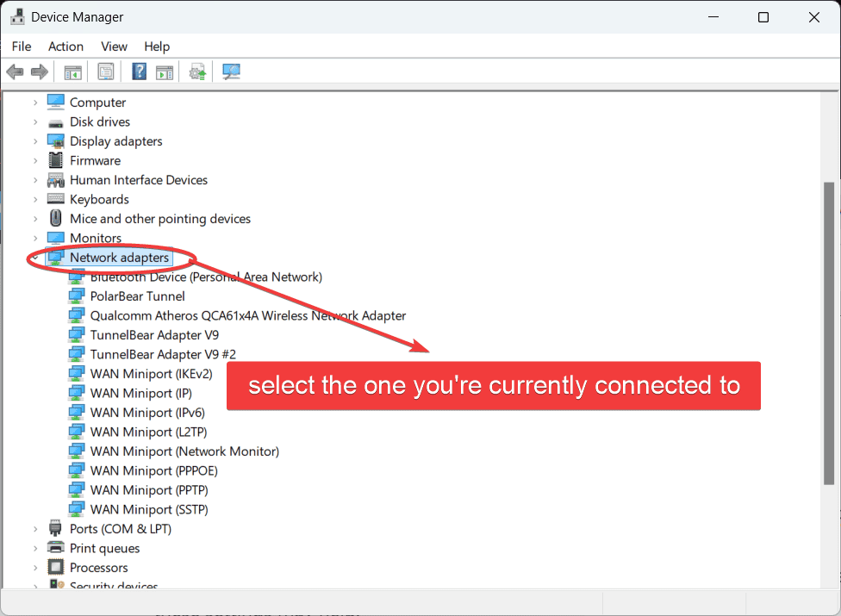841x616 pixels.
Task: Click the Back arrow toolbar icon
Action: tap(15, 72)
